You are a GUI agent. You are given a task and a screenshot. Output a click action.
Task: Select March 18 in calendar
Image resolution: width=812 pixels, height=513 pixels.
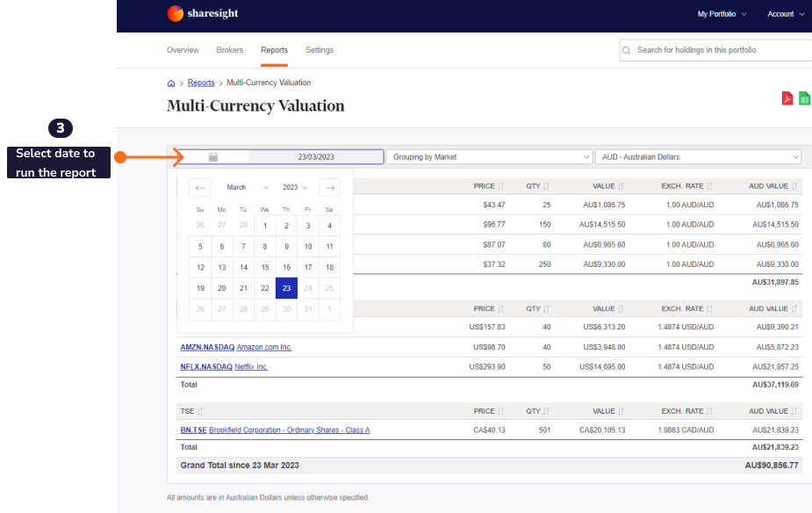[x=329, y=267]
